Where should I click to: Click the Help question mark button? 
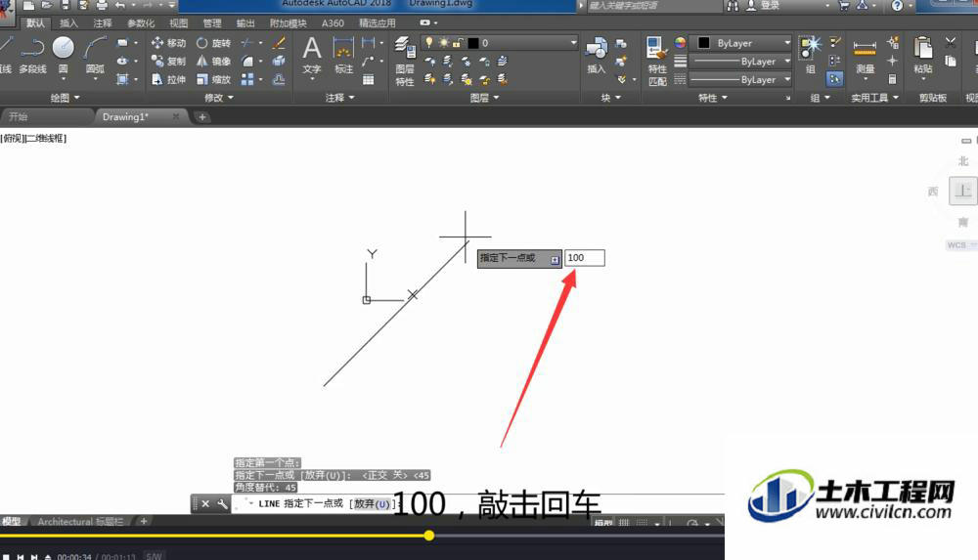897,5
